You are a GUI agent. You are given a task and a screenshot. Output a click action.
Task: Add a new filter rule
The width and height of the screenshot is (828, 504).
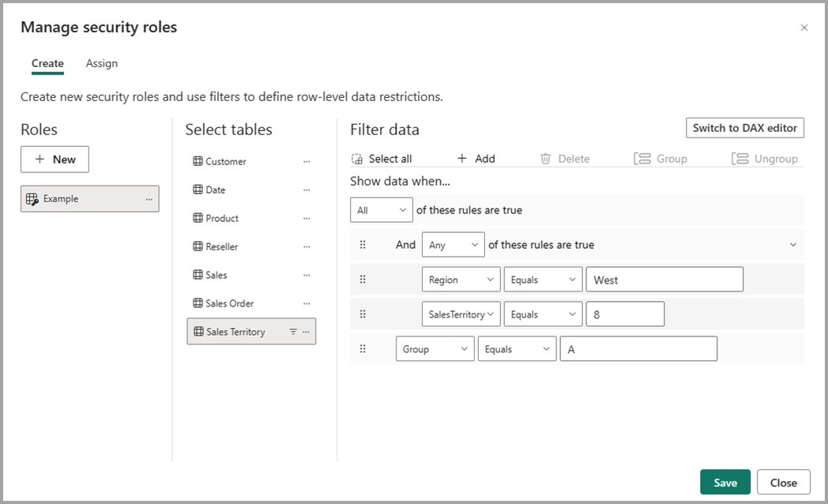click(476, 159)
